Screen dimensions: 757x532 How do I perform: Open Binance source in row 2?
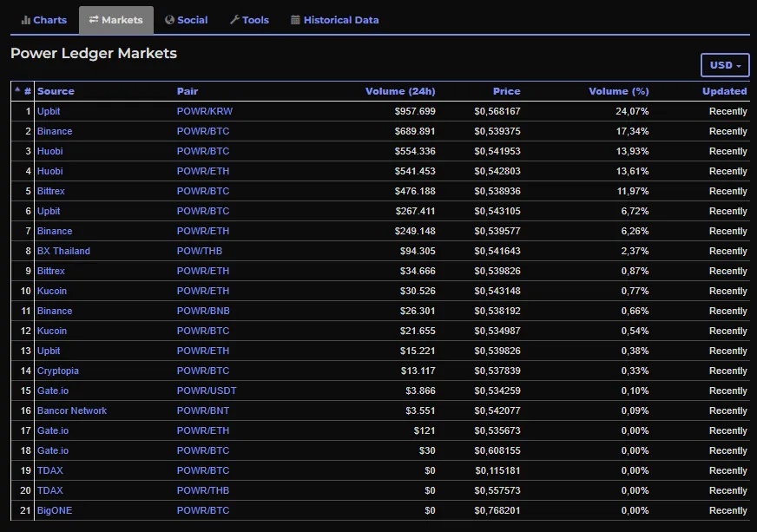[55, 131]
